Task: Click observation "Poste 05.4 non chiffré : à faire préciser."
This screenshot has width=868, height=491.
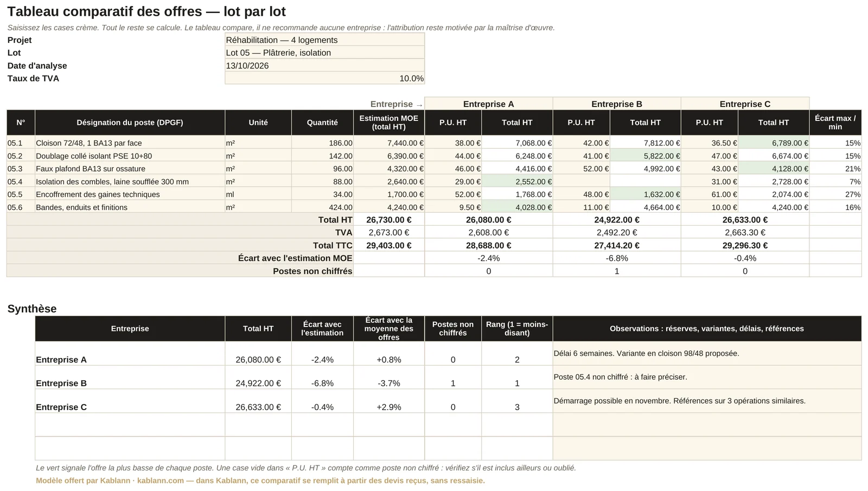Action: pos(707,377)
